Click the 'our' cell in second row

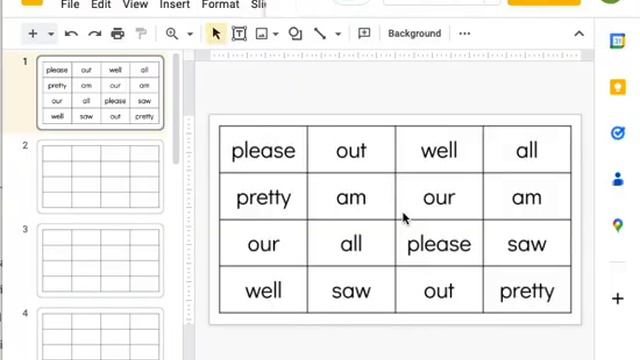pos(439,197)
